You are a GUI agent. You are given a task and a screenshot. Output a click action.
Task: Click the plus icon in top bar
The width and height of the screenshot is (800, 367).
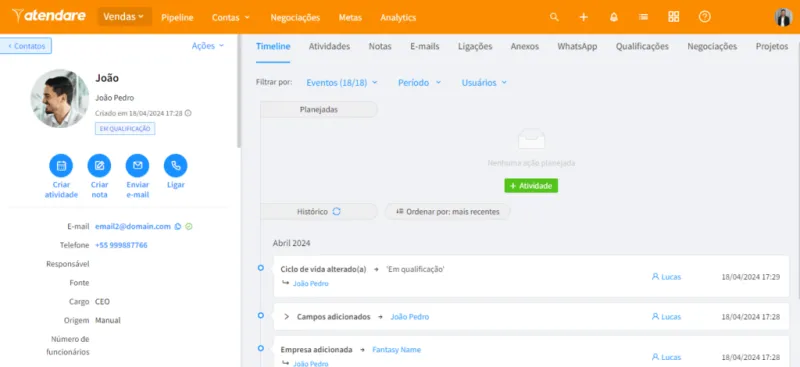584,17
